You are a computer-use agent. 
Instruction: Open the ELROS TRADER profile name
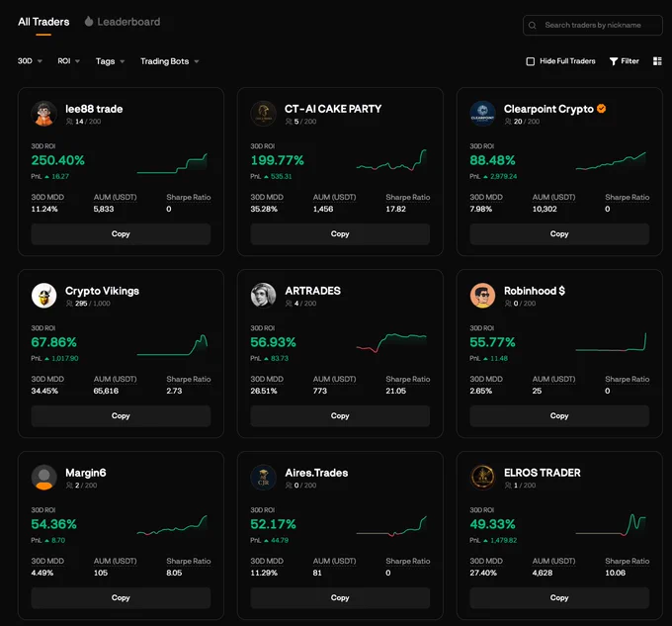click(543, 473)
